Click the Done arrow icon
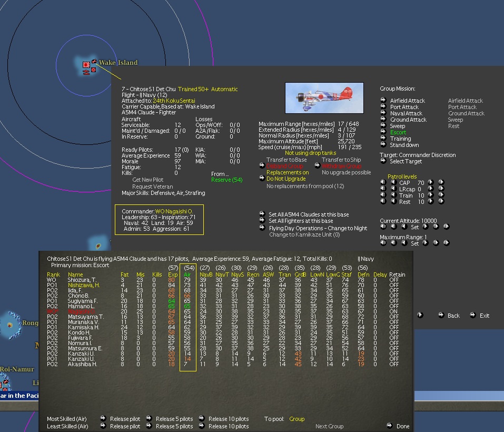Viewport: 504px width, 432px height. pyautogui.click(x=390, y=426)
